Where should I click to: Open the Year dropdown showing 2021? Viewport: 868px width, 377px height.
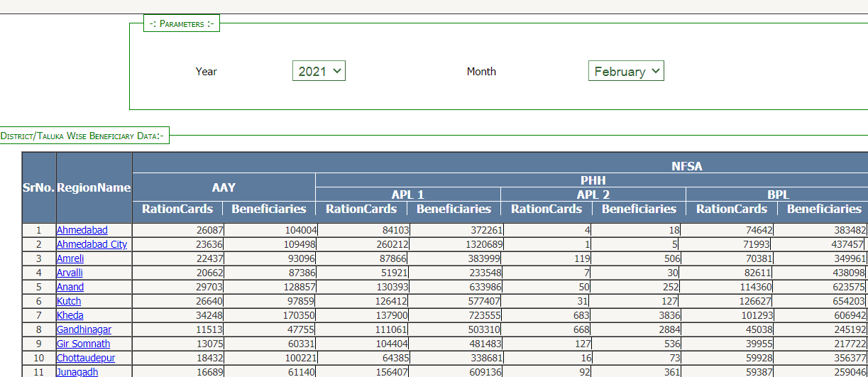pyautogui.click(x=319, y=71)
